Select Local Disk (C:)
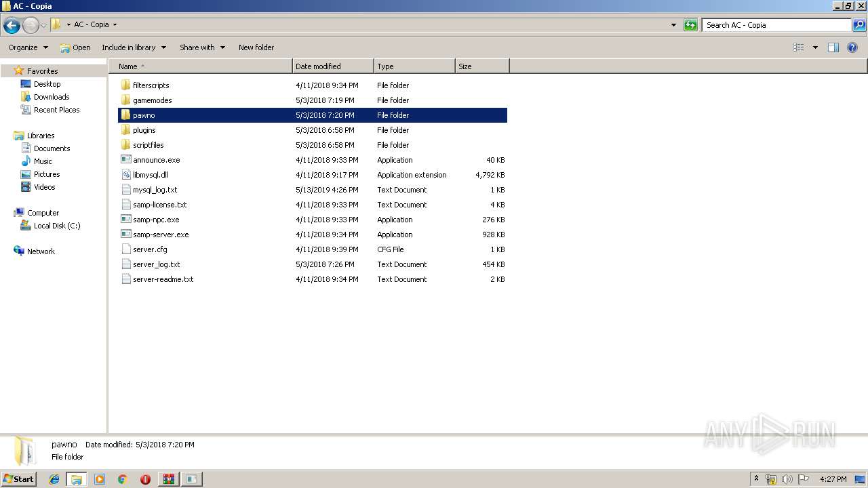Screen dimensions: 868x488 coord(57,226)
